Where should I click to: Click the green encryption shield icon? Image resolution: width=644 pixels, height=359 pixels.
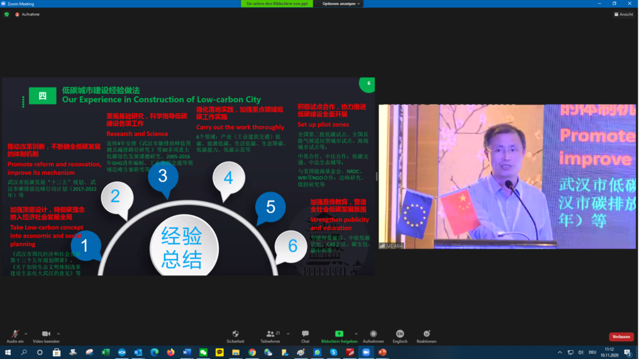coord(7,14)
